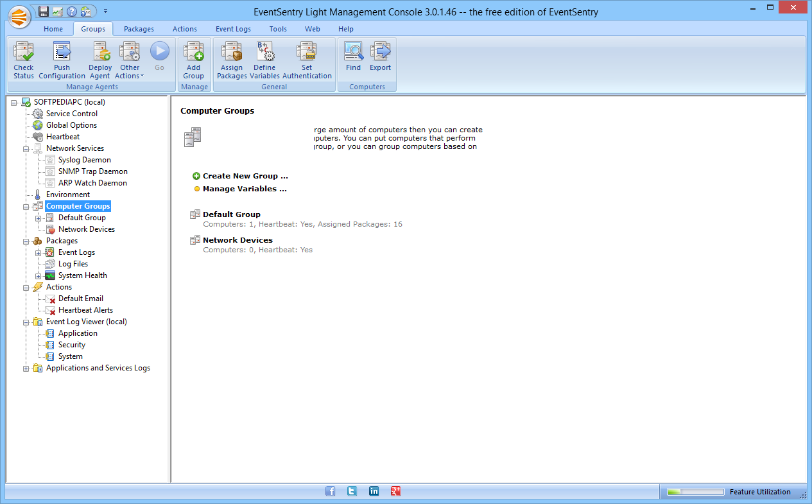
Task: Click the Save floppy disk icon
Action: point(43,11)
